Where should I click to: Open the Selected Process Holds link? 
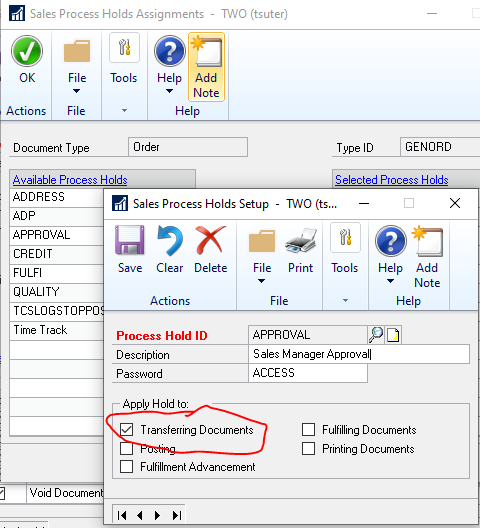click(391, 179)
